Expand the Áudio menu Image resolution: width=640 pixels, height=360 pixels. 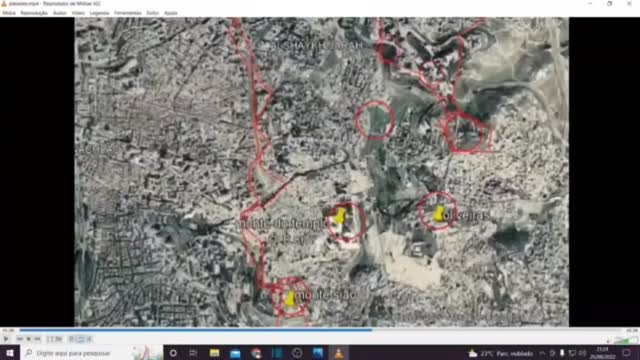tap(60, 13)
